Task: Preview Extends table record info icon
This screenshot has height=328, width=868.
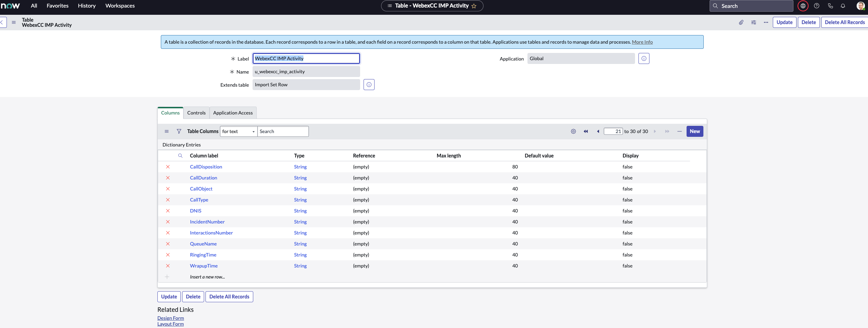Action: point(369,85)
